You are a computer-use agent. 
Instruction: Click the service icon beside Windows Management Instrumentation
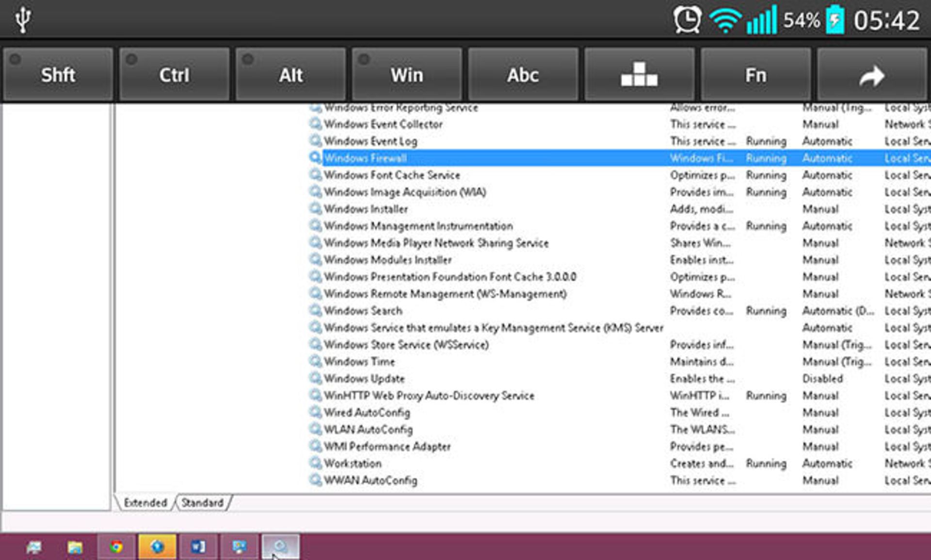(x=316, y=226)
